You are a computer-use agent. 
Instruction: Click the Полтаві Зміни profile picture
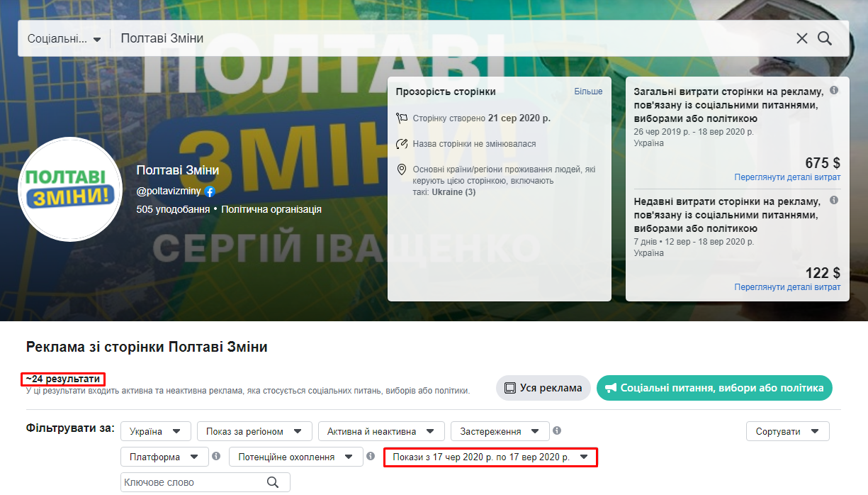pos(69,189)
